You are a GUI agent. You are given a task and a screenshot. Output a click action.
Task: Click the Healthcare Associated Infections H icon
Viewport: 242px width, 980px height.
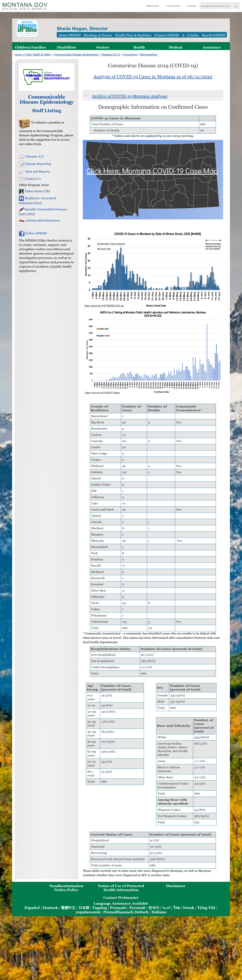(x=21, y=198)
